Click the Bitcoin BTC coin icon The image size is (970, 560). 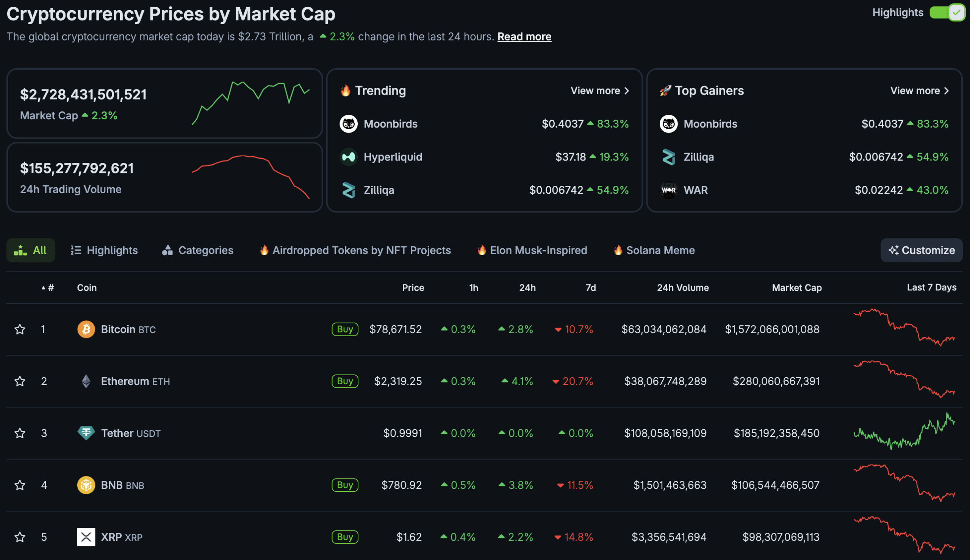86,329
